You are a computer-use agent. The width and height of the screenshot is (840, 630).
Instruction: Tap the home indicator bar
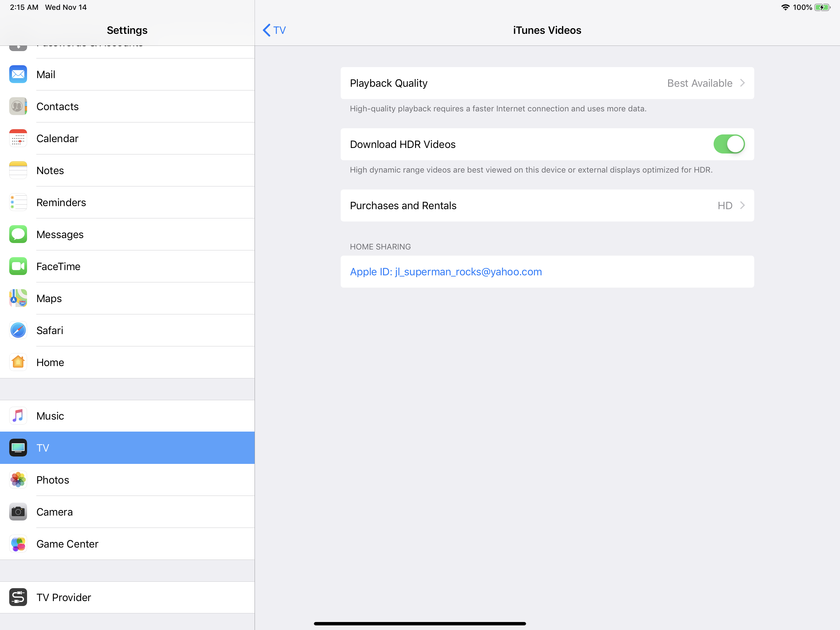(420, 623)
